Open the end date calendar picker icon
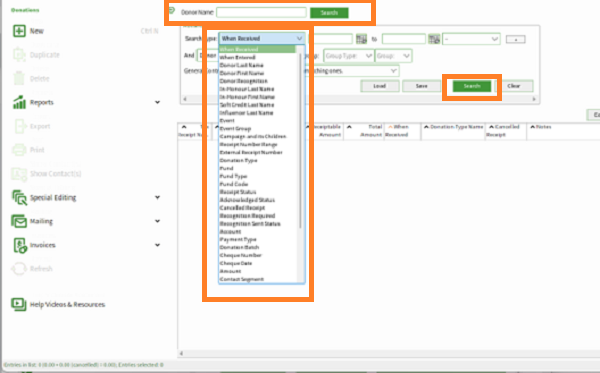 (434, 39)
